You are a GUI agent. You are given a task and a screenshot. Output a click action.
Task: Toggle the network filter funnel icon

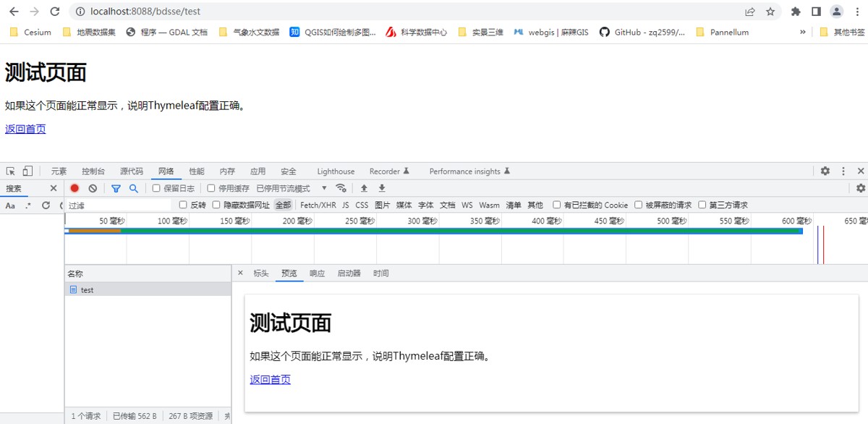point(116,188)
